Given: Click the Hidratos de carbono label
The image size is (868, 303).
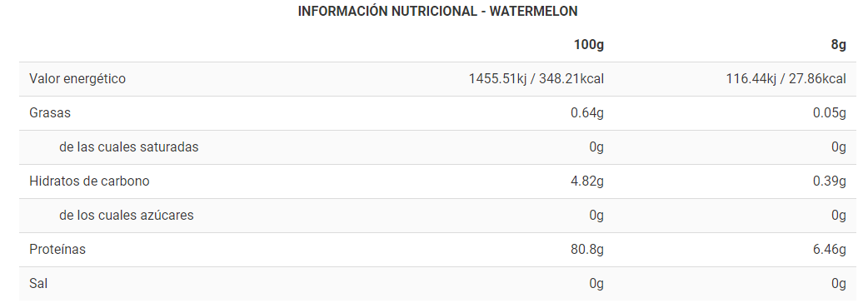Looking at the screenshot, I should [x=89, y=181].
